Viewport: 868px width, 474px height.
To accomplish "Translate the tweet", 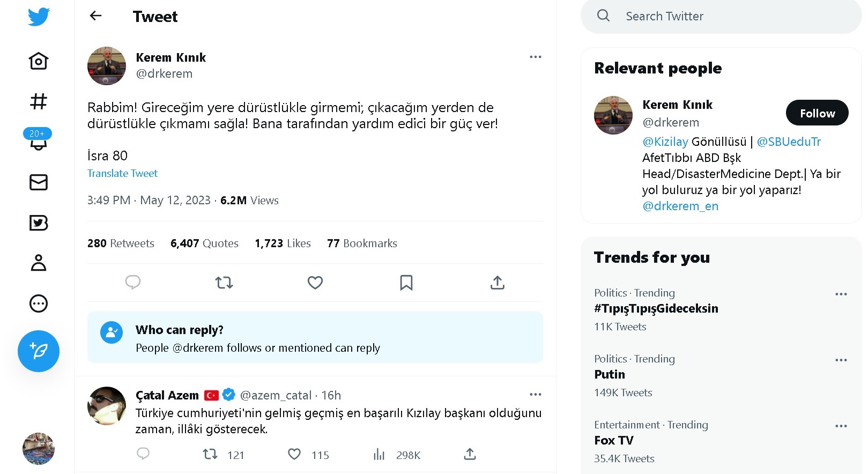I will click(122, 173).
